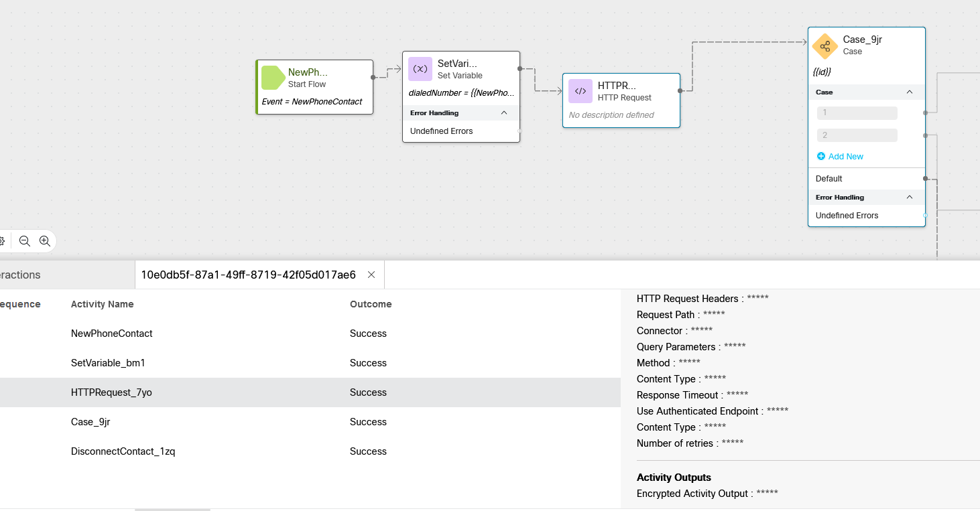Click the Set Variable (x) icon on SetVari node

(x=420, y=68)
